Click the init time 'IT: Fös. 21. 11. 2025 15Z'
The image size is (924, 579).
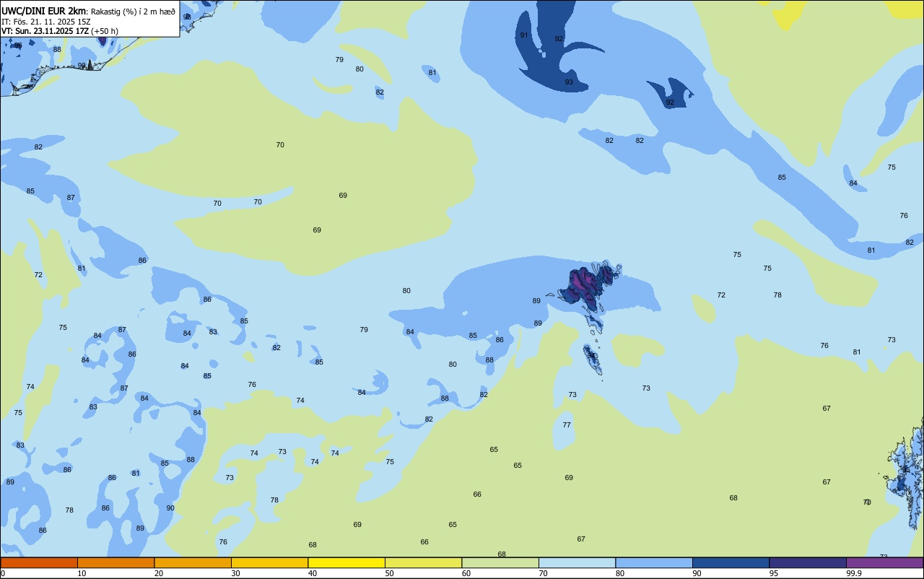(x=45, y=22)
